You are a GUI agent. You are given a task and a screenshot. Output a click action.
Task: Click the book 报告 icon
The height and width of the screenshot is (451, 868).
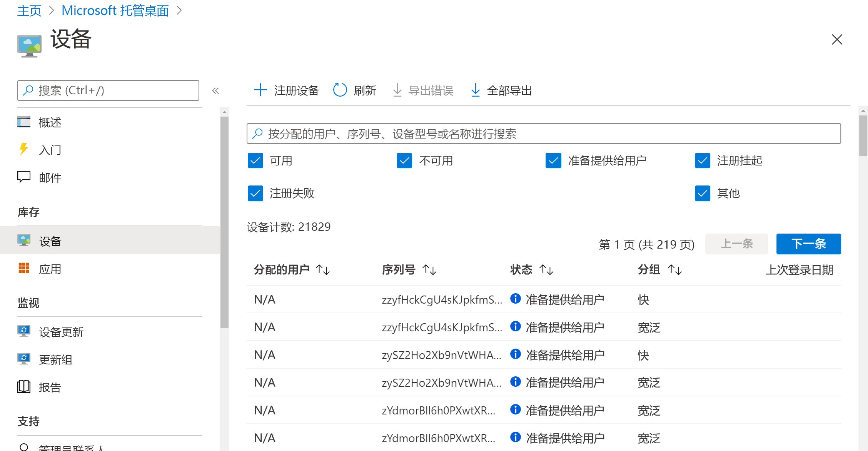24,386
